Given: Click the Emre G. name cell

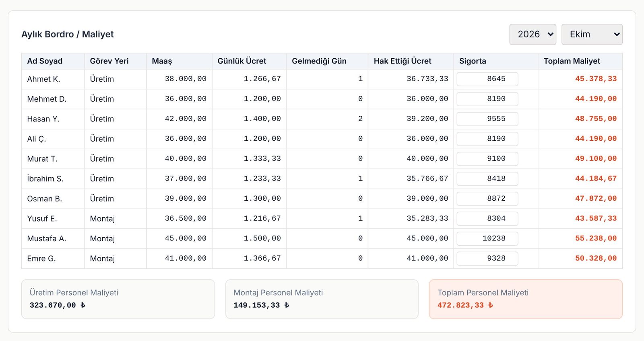Looking at the screenshot, I should coord(53,259).
